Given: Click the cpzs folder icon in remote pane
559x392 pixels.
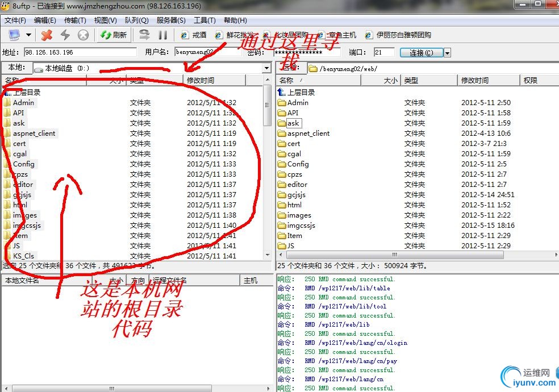Looking at the screenshot, I should [x=282, y=174].
